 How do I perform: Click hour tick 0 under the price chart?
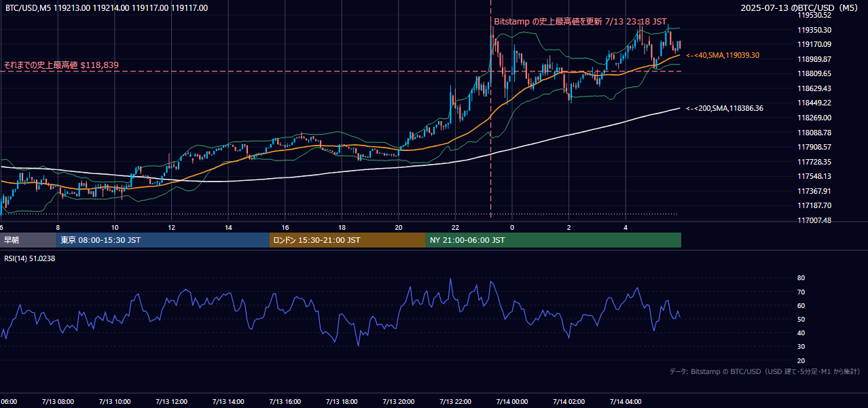[512, 227]
